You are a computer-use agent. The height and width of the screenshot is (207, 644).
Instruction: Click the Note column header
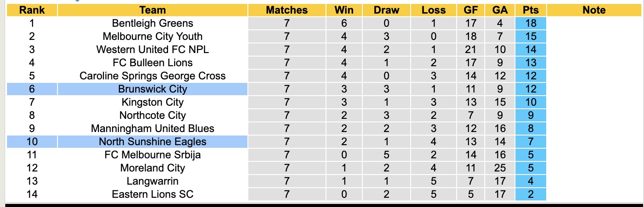(x=594, y=10)
